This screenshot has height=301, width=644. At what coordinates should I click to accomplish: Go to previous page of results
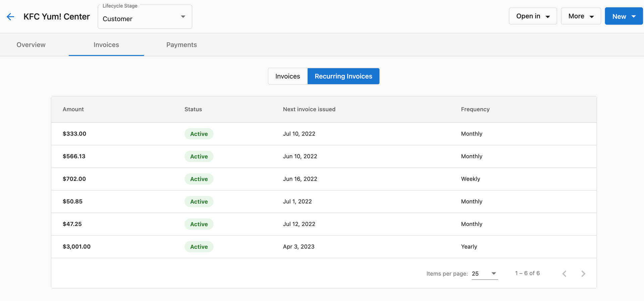pyautogui.click(x=565, y=274)
